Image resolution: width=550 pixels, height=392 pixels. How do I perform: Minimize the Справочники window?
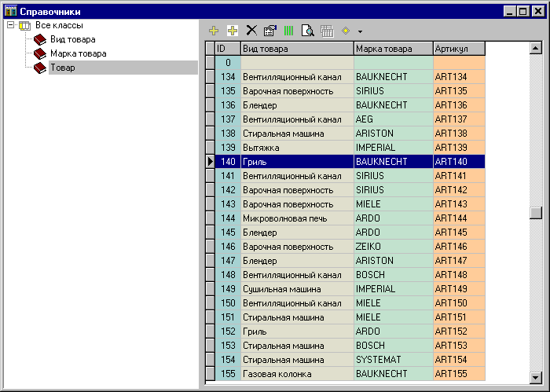pyautogui.click(x=510, y=11)
